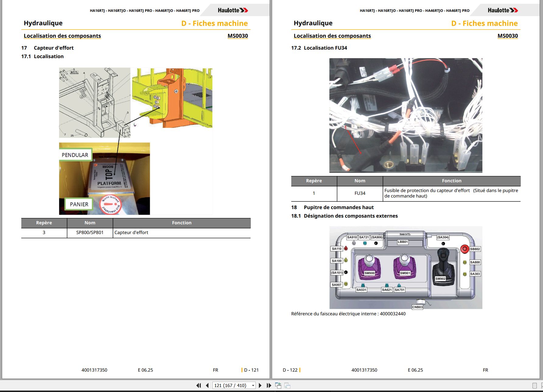Click heading '17.2 Localisation FU34'
The height and width of the screenshot is (392, 543).
click(x=319, y=48)
